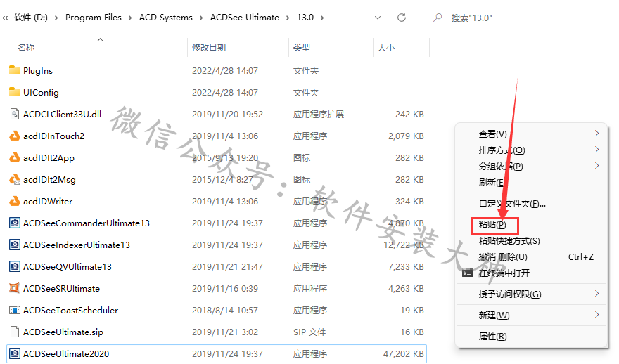The width and height of the screenshot is (619, 364).
Task: Show hidden breadcrumb path with double chevron
Action: 5,18
